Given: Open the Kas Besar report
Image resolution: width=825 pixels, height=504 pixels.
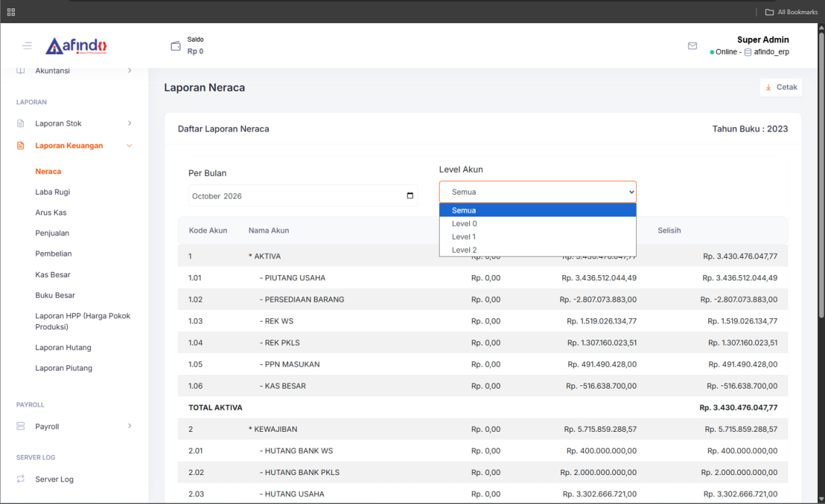Looking at the screenshot, I should click(x=53, y=275).
